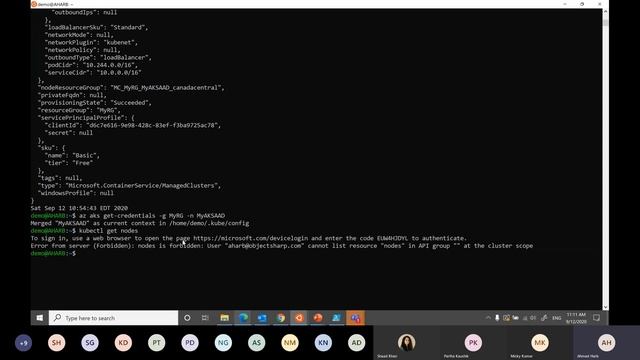Screen dimensions: 640x360
Task: Show hidden system tray icons
Action: point(488,318)
